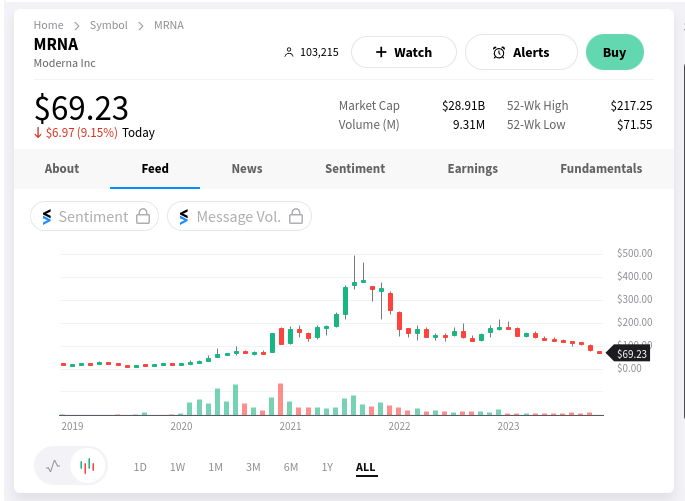
Task: Open the News tab
Action: click(x=247, y=168)
